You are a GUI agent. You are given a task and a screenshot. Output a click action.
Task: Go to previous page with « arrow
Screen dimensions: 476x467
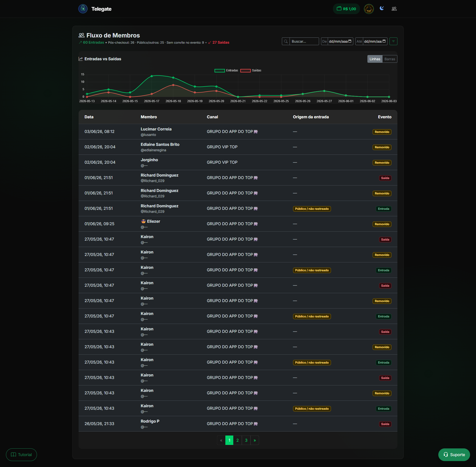click(221, 440)
